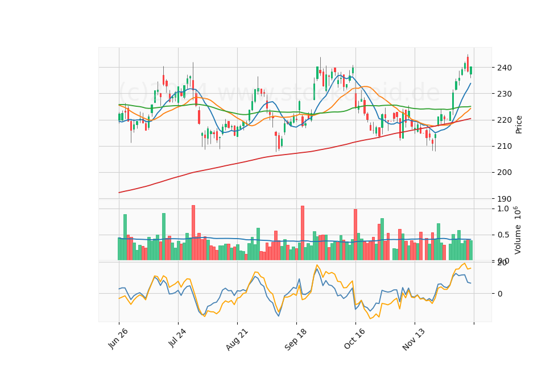Click the 0.5 volume axis label
This screenshot has width=546, height=392.
(503, 235)
